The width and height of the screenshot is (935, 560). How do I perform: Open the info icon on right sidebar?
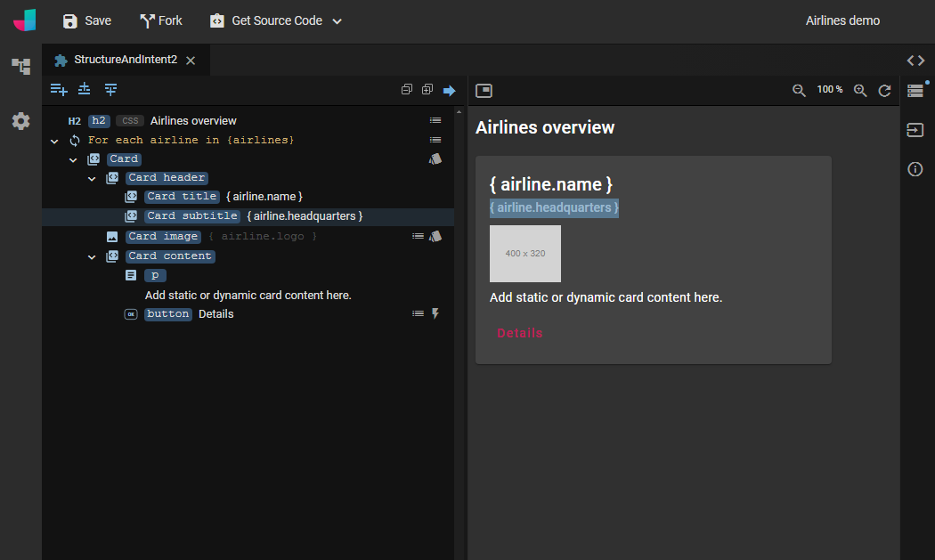click(x=915, y=169)
